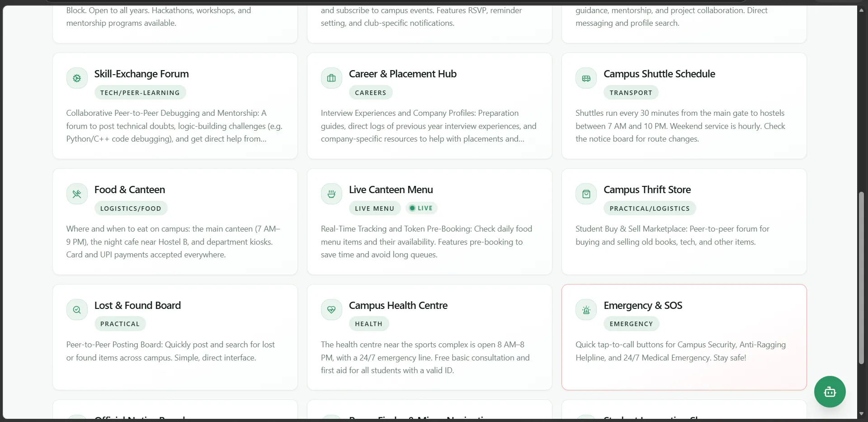Screen dimensions: 868x422
Task: Click the Skill-Exchange Forum gear icon
Action: [77, 78]
